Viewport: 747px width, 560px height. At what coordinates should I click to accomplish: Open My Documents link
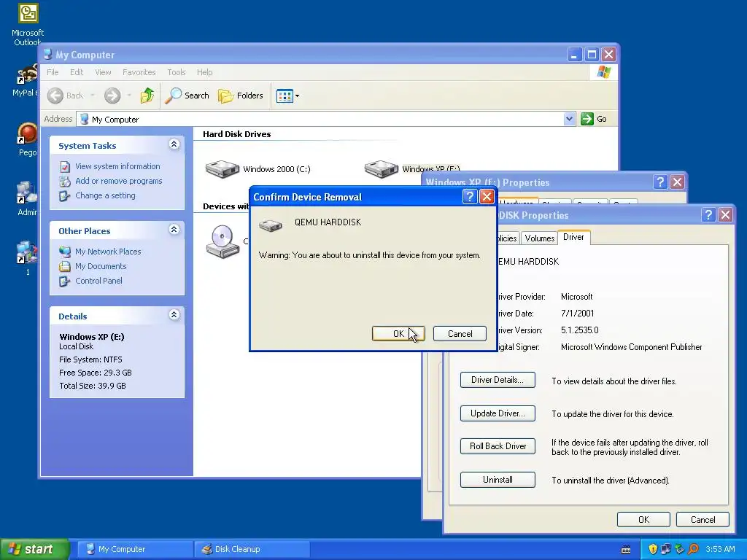(101, 266)
